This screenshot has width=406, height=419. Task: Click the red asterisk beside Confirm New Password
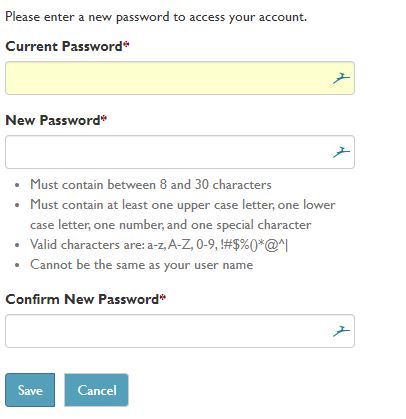(x=163, y=297)
